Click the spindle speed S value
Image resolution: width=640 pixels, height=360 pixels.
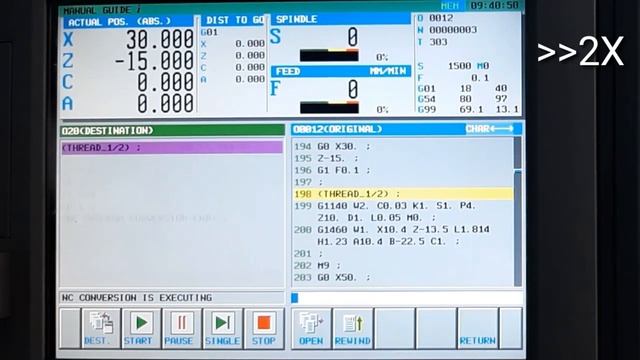point(353,37)
